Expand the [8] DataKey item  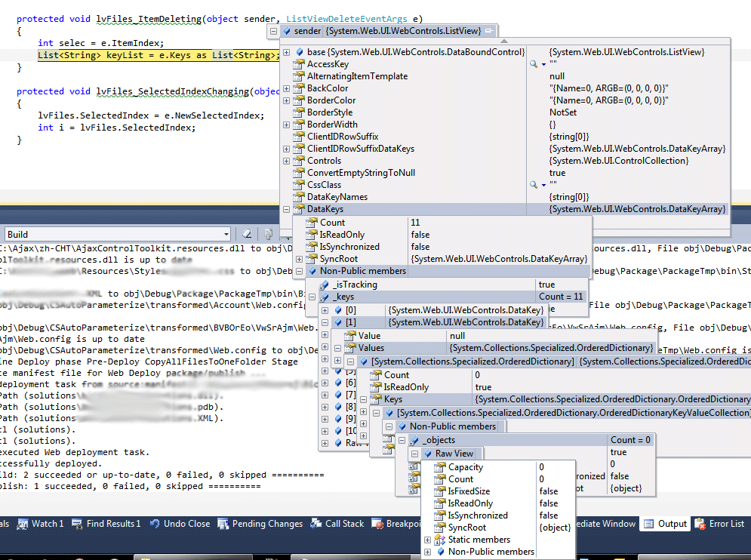(325, 408)
